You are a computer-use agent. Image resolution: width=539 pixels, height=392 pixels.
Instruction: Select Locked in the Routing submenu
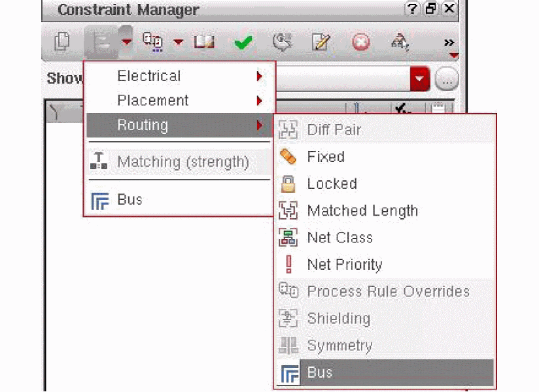pyautogui.click(x=385, y=184)
